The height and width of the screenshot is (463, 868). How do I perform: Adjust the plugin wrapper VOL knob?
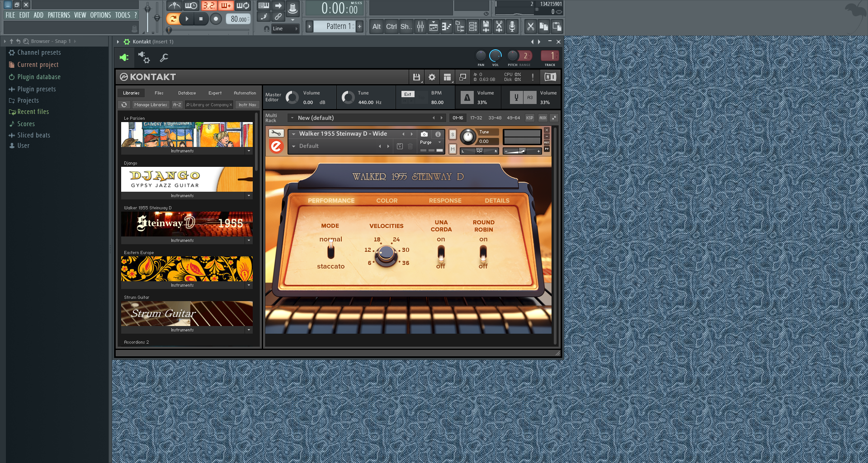pyautogui.click(x=495, y=56)
